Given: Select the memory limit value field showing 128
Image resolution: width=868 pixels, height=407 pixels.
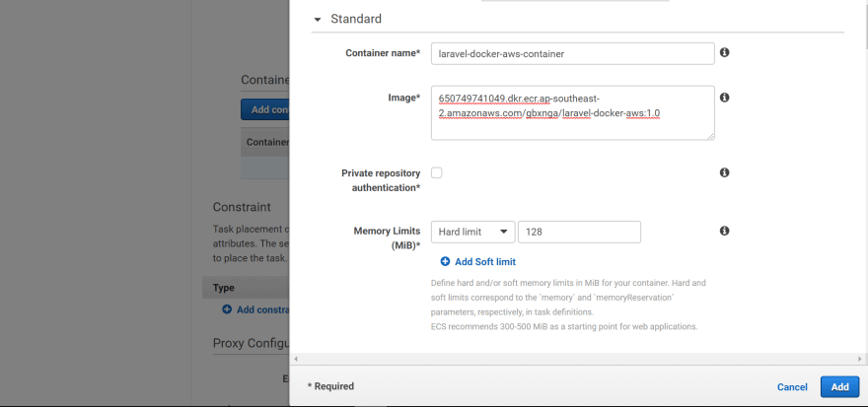Looking at the screenshot, I should (579, 232).
